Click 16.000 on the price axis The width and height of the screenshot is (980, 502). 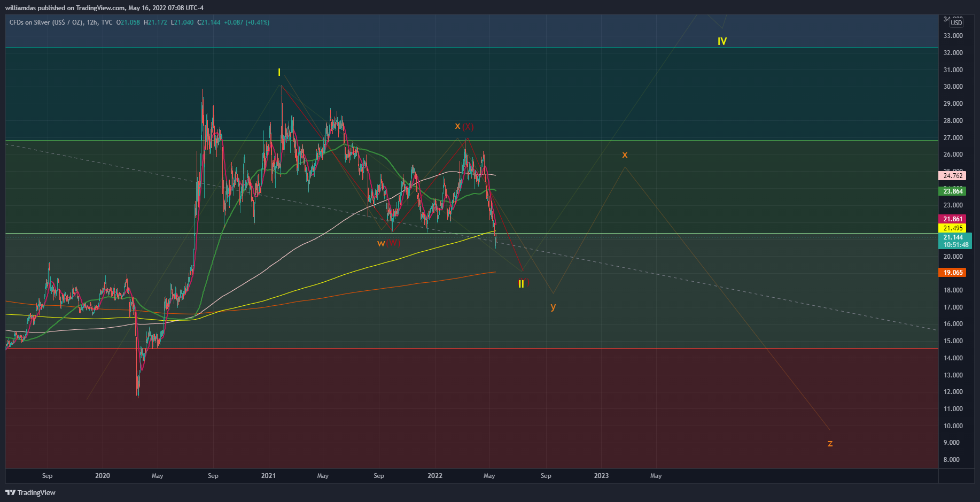coord(953,324)
